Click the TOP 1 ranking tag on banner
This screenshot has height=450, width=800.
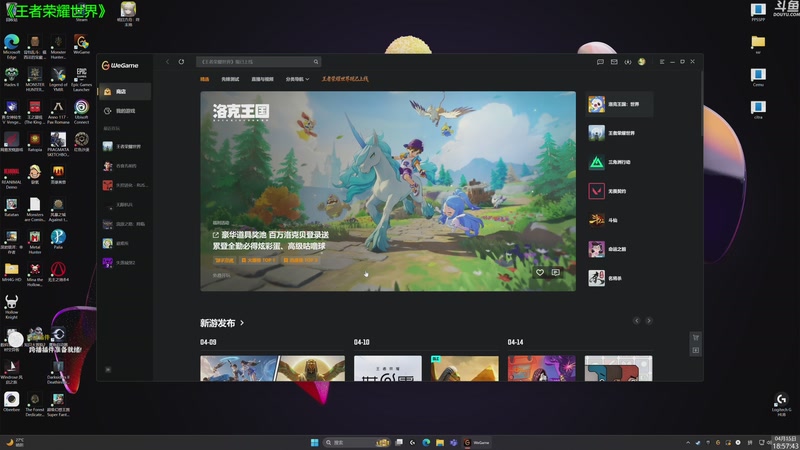[x=258, y=260]
